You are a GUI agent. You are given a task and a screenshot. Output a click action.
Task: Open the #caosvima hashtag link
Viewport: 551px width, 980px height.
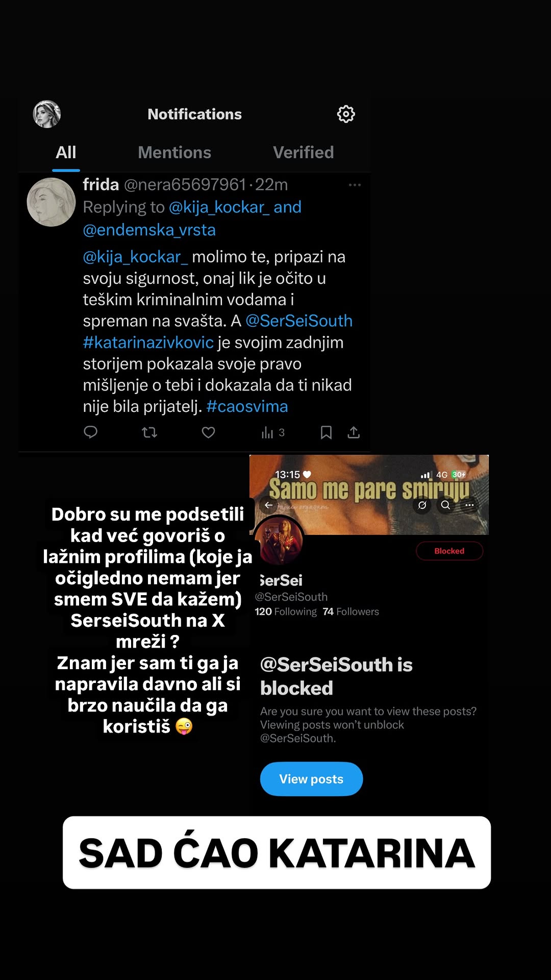pyautogui.click(x=247, y=406)
